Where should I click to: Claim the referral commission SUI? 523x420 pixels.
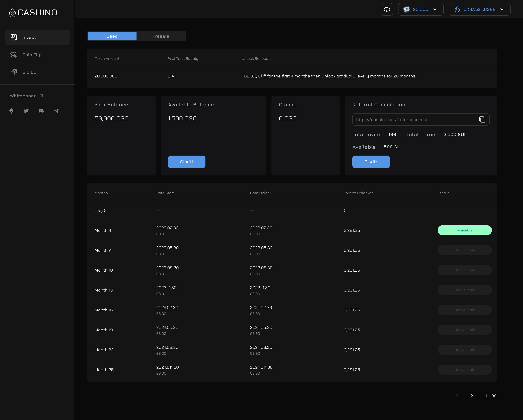(x=371, y=162)
